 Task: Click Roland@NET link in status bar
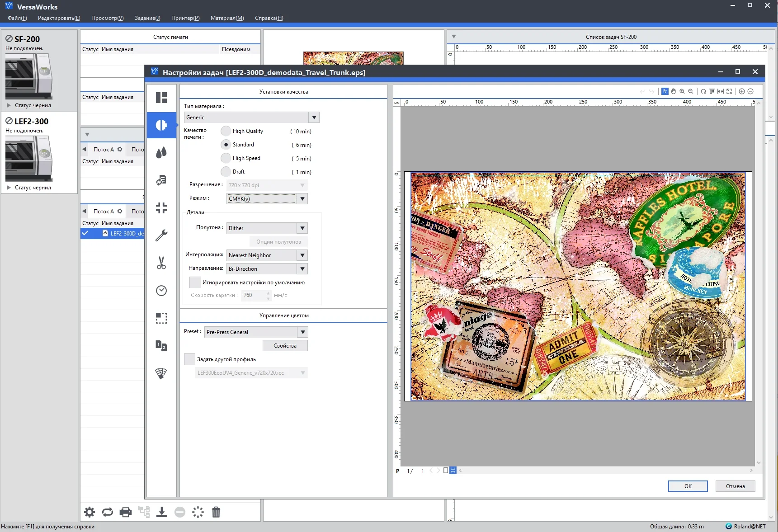tap(746, 527)
